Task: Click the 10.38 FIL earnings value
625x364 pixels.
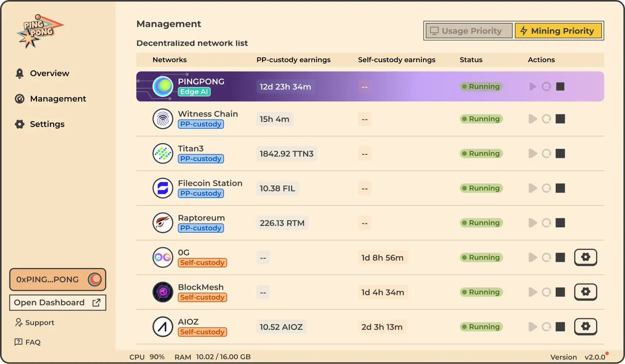Action: click(278, 189)
